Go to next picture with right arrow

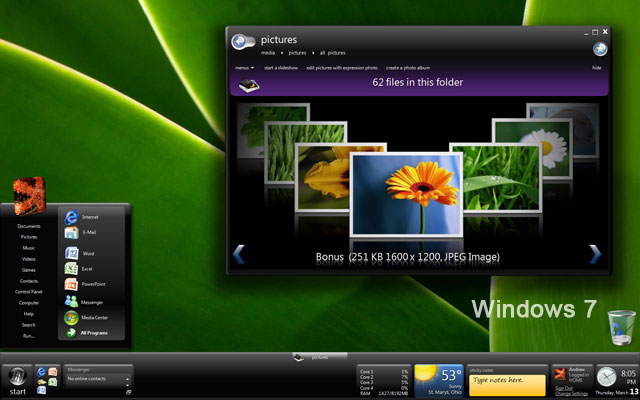(595, 254)
